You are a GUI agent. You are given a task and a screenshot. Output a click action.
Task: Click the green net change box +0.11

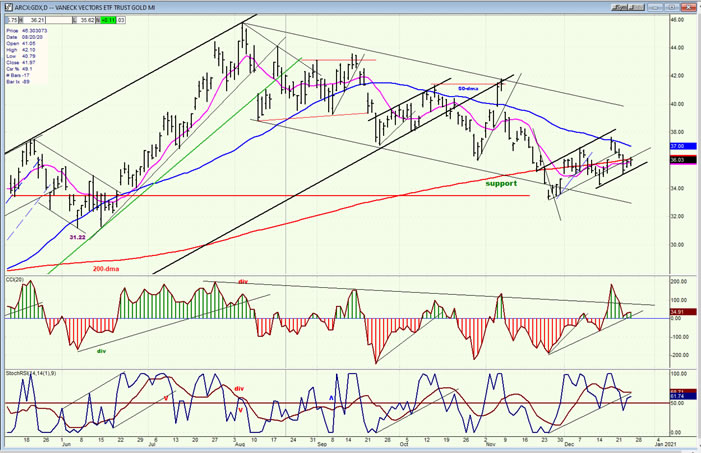coord(107,20)
